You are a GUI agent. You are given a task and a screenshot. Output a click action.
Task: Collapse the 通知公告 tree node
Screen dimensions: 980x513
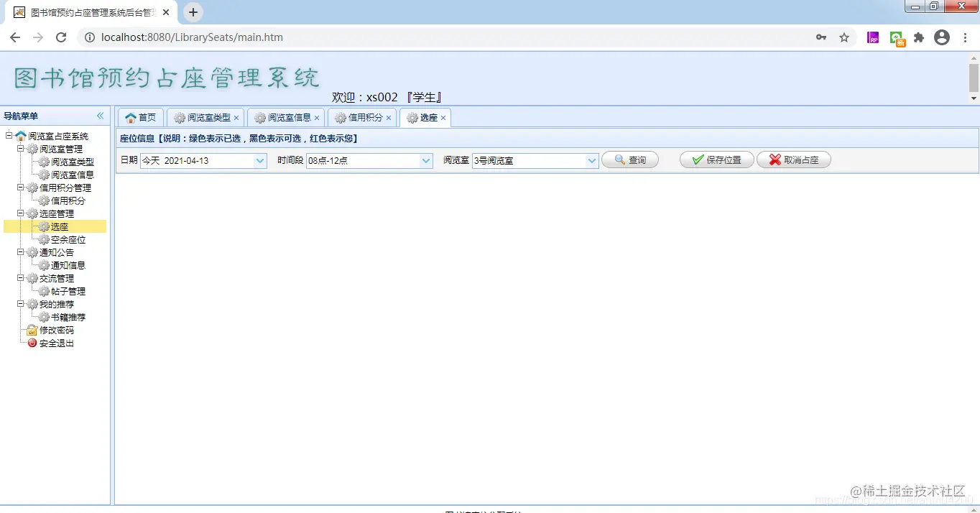20,252
